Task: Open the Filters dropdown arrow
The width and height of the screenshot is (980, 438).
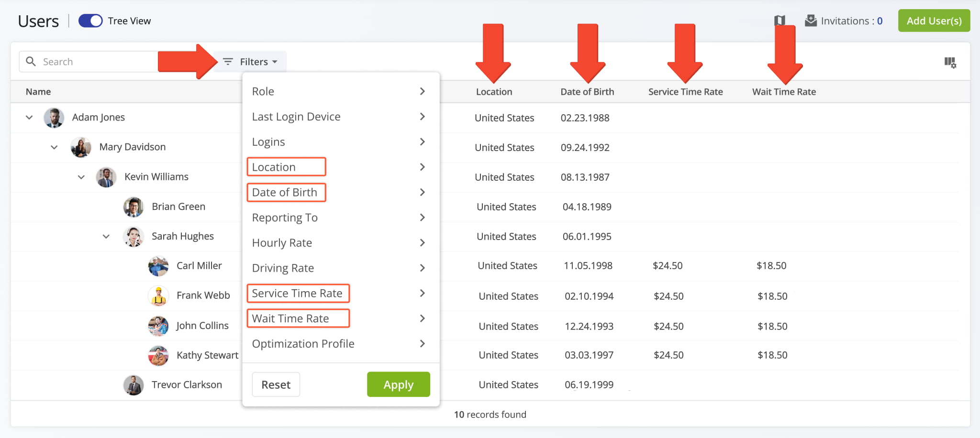Action: pyautogui.click(x=275, y=62)
